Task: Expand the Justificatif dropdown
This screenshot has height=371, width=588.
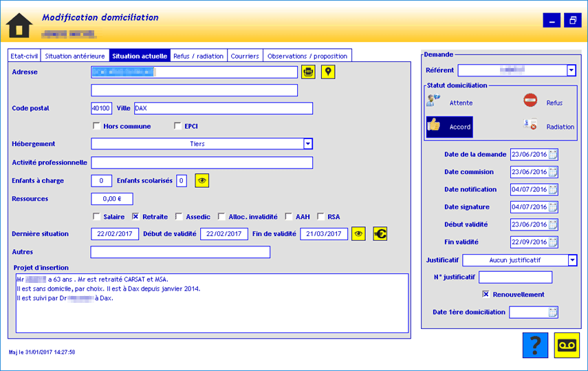Action: (572, 260)
